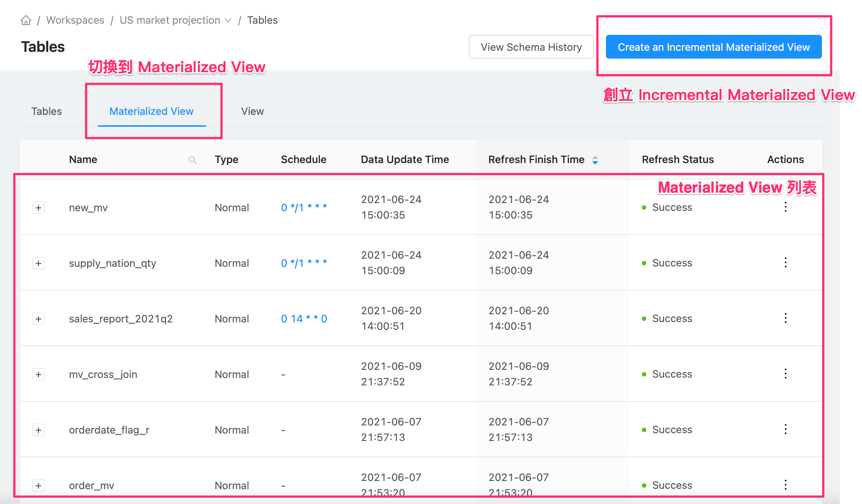
Task: Open actions menu for sales_report_2021q2 row
Action: (x=785, y=318)
